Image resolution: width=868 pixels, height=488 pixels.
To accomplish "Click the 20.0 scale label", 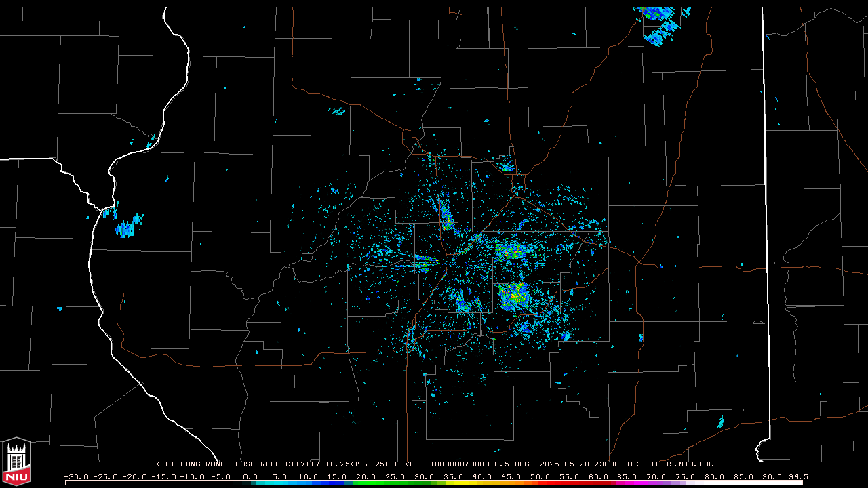I will click(366, 477).
